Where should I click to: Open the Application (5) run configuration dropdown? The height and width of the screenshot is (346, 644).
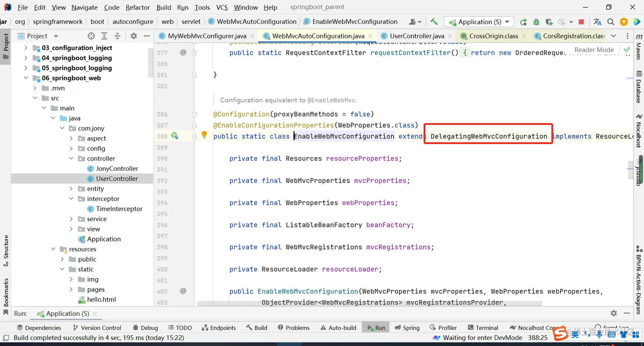479,22
